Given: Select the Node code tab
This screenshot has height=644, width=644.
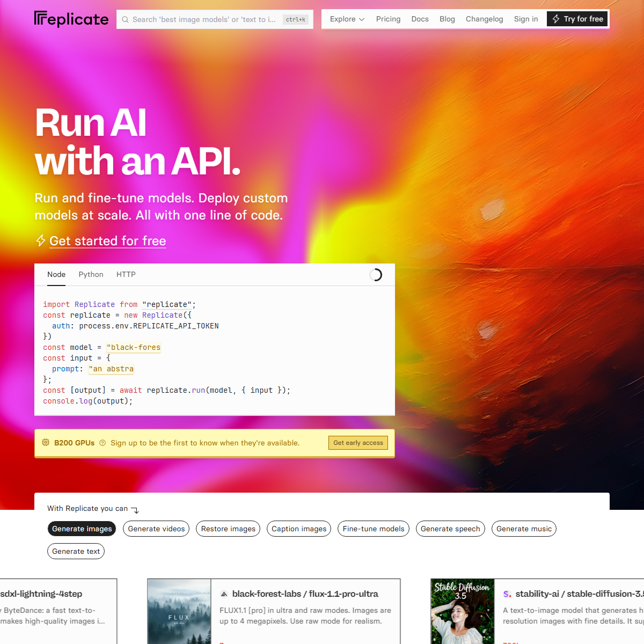Looking at the screenshot, I should click(x=56, y=274).
